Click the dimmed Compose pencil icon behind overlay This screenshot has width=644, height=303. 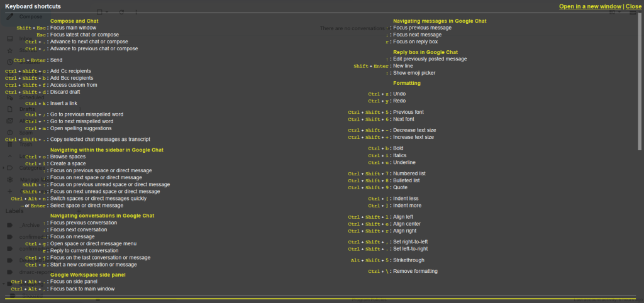click(x=10, y=17)
